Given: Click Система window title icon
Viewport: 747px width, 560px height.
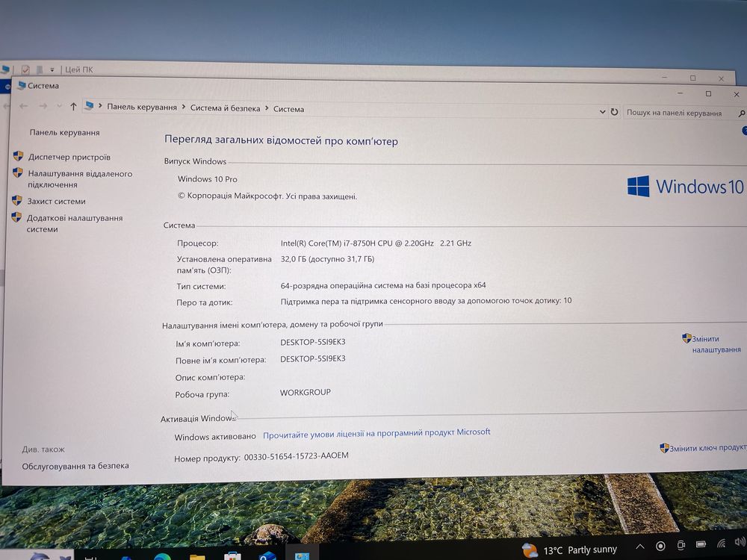Looking at the screenshot, I should [x=21, y=85].
